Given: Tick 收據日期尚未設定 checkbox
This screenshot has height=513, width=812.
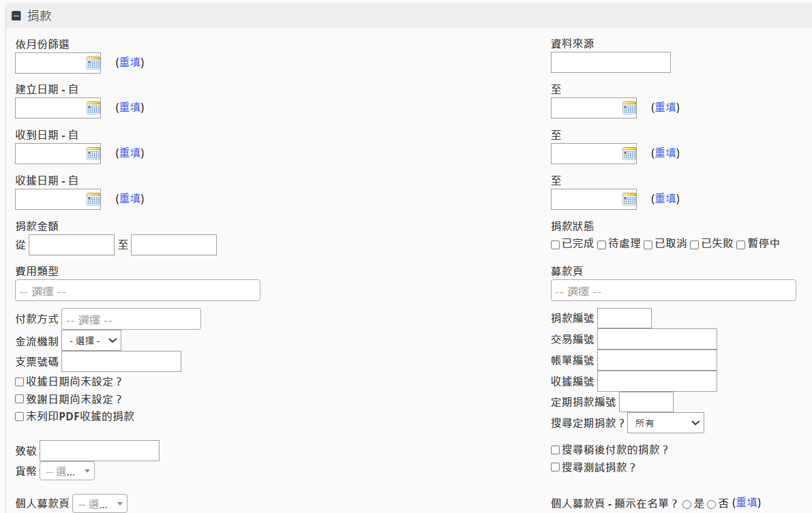Looking at the screenshot, I should [20, 382].
